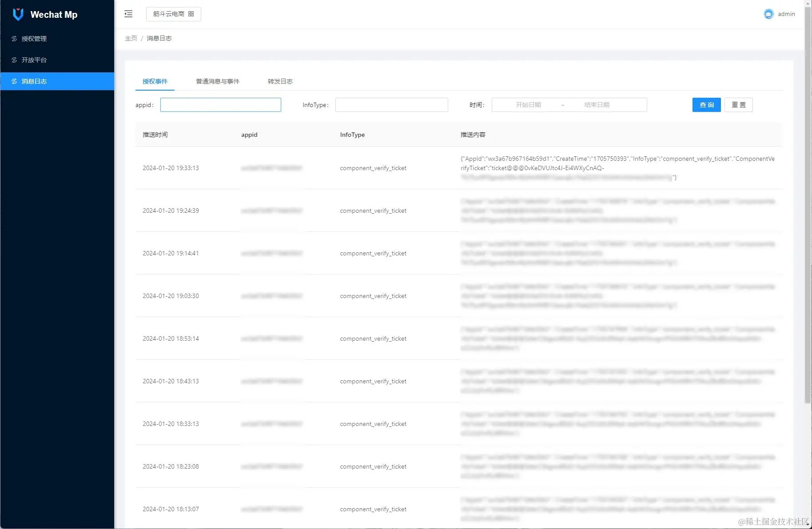Open the 授权管理 menu item
The width and height of the screenshot is (812, 529).
pos(57,39)
